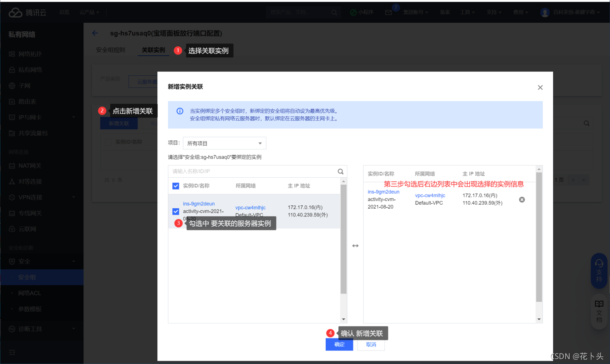Viewport: 610px width, 364px height.
Task: Click the background table search icon
Action: [x=586, y=123]
